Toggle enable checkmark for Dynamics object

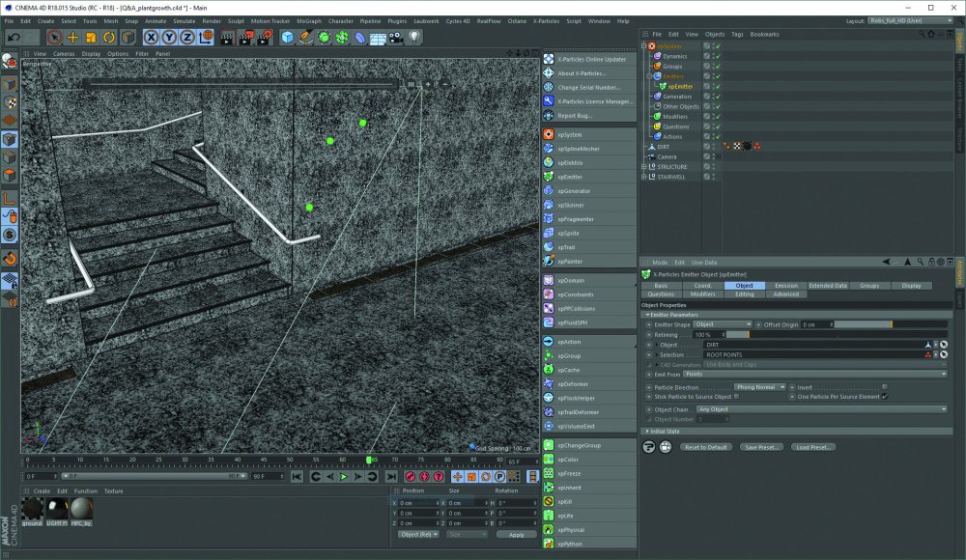[x=718, y=56]
